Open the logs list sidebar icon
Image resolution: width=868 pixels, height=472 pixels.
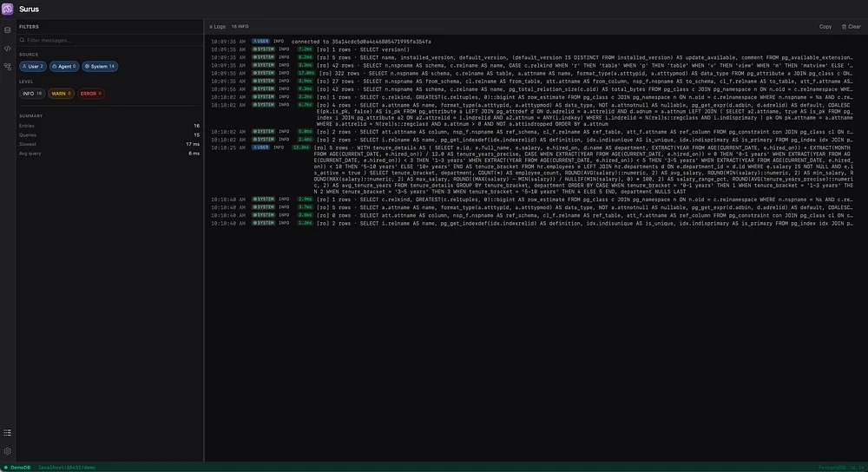point(7,433)
